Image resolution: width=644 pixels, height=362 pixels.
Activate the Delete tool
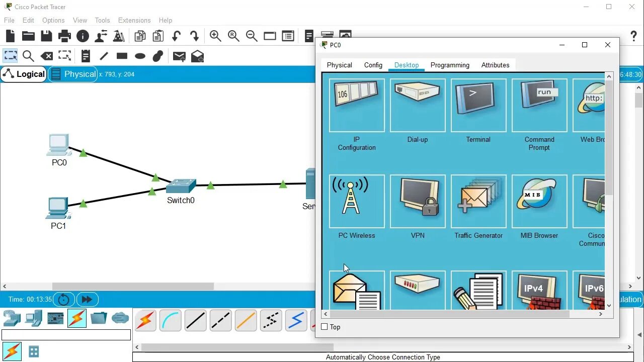pyautogui.click(x=46, y=56)
